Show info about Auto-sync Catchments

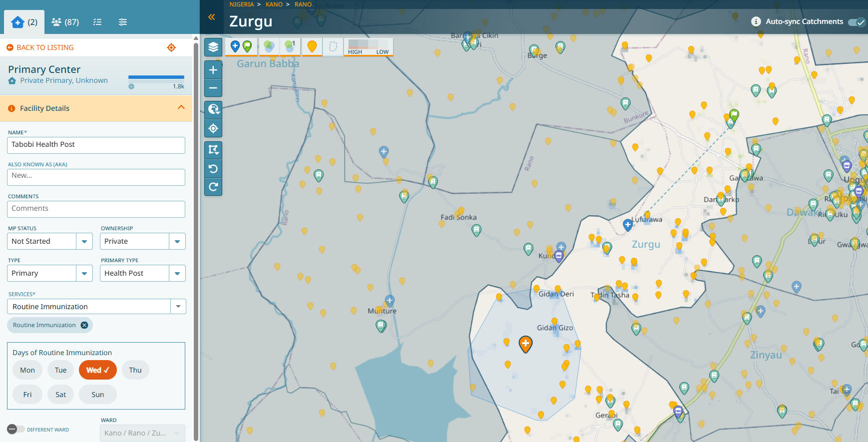point(756,21)
